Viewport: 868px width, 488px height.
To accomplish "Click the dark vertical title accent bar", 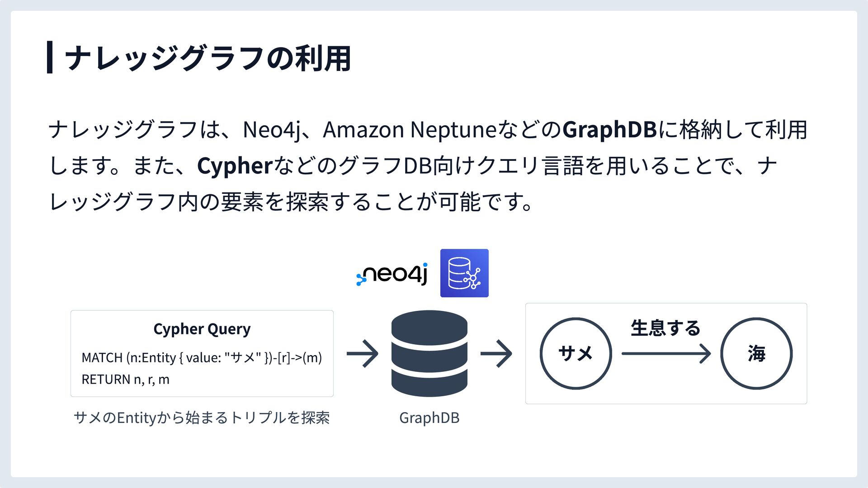I will click(x=50, y=57).
